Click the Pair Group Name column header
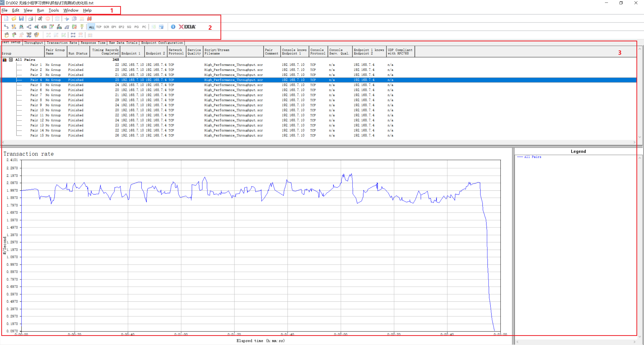 (55, 52)
